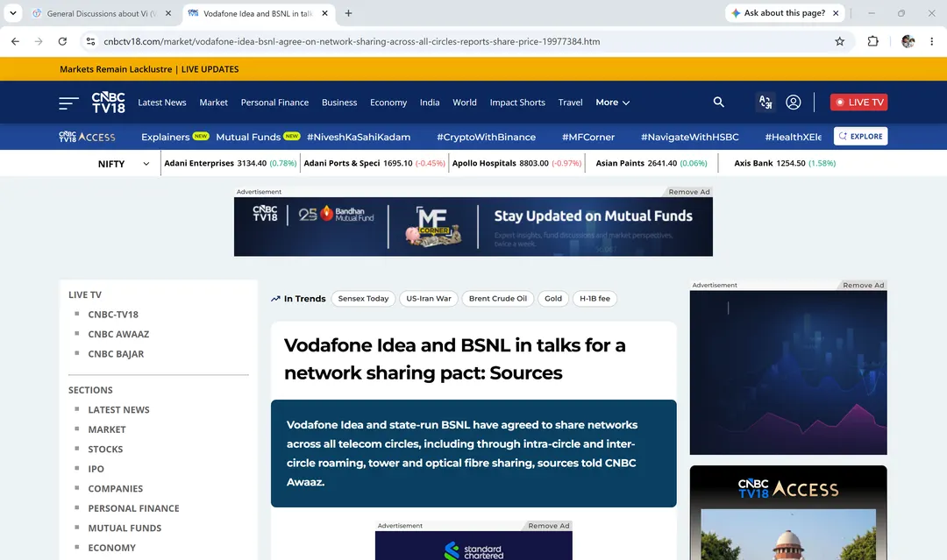Click Axis Bank ticker entry

(x=785, y=164)
